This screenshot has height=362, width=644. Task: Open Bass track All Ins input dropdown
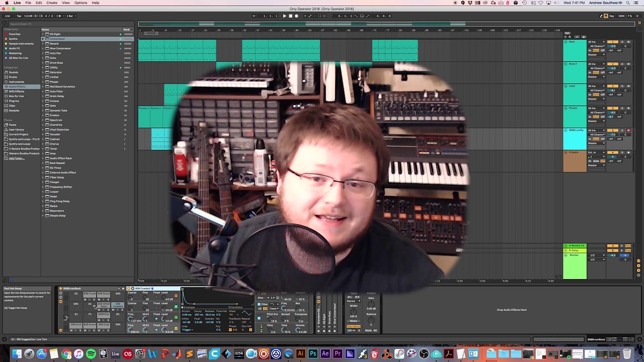point(597,42)
